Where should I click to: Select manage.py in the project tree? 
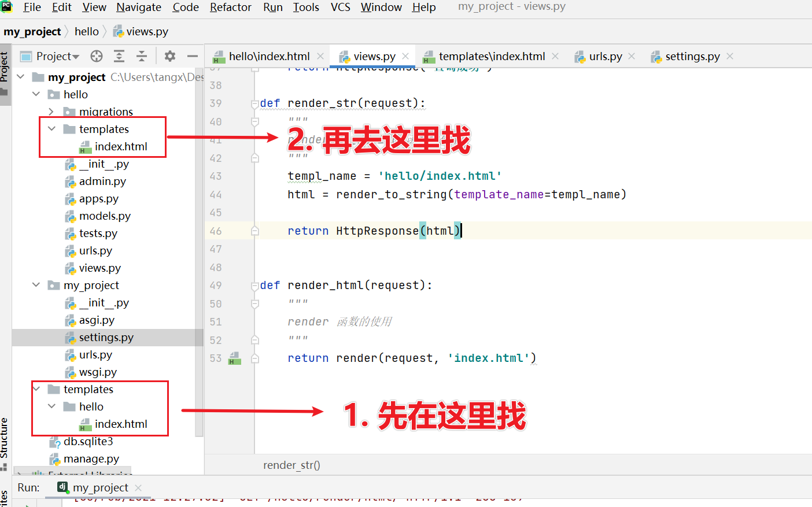pyautogui.click(x=91, y=458)
